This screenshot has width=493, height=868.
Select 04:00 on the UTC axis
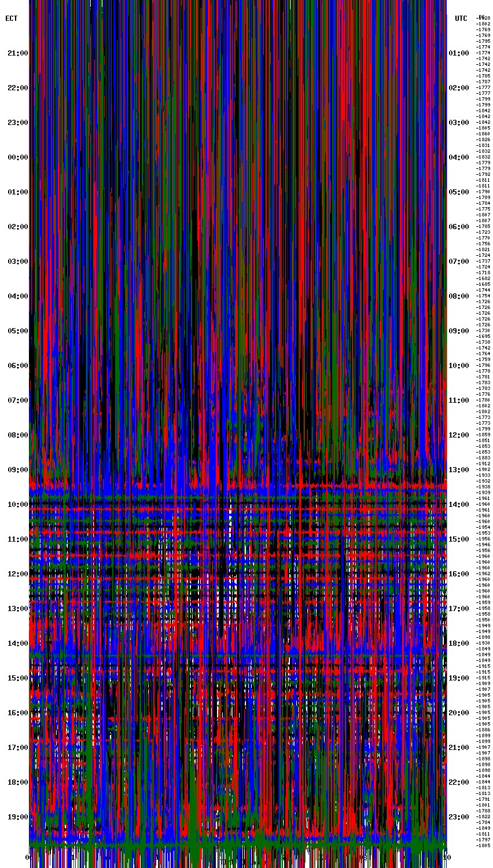point(459,157)
